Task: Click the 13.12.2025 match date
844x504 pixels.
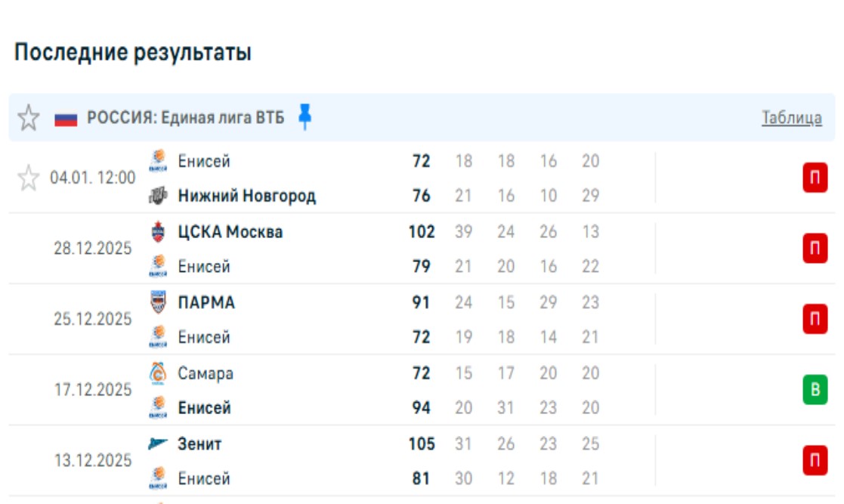Action: [92, 461]
